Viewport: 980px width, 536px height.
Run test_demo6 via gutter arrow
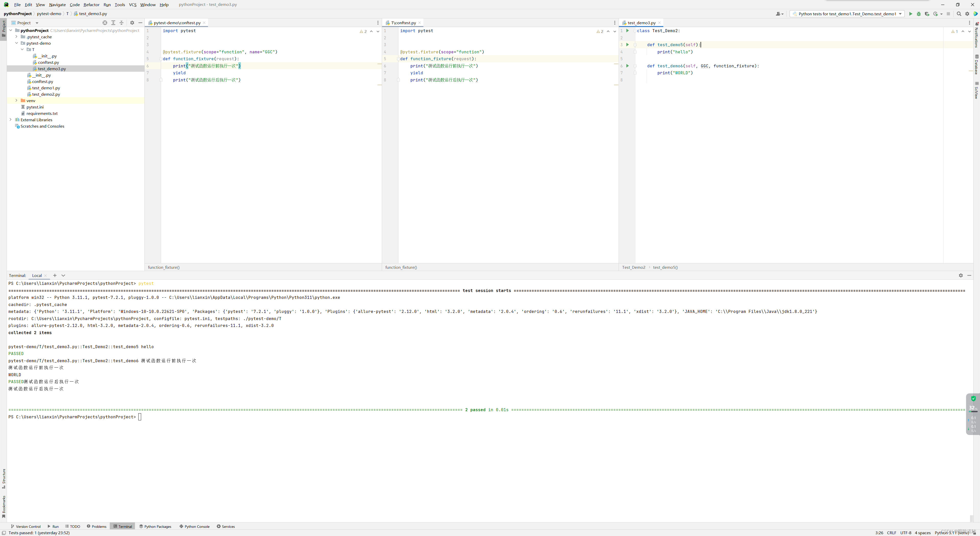(x=628, y=66)
